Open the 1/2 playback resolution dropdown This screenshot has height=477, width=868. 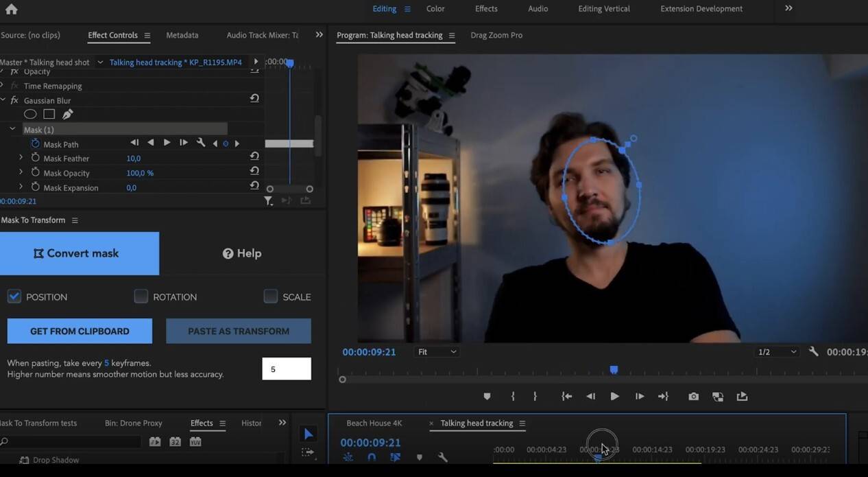pos(777,352)
